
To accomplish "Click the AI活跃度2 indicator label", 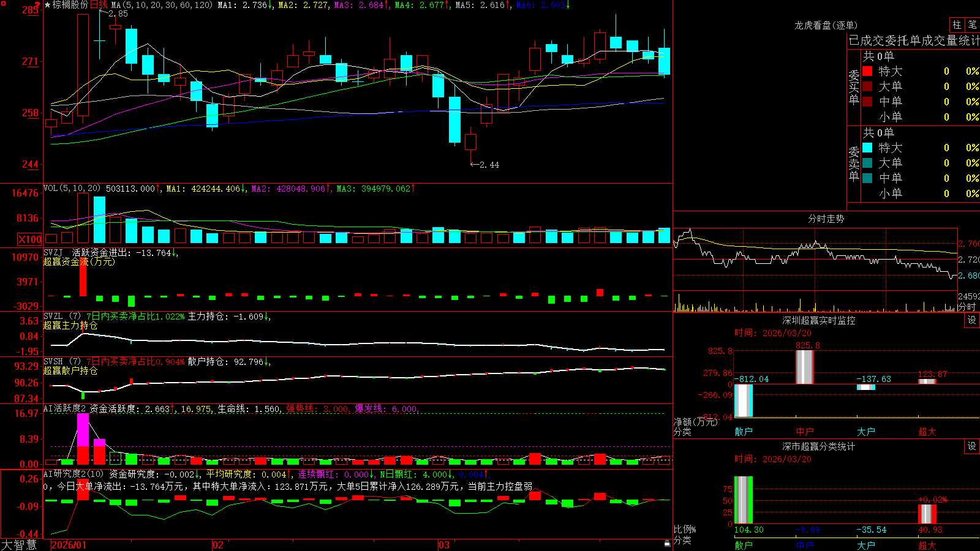I will [65, 408].
